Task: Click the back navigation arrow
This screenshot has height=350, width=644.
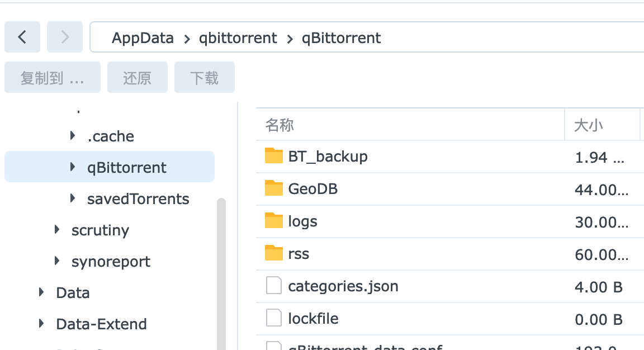Action: [22, 37]
